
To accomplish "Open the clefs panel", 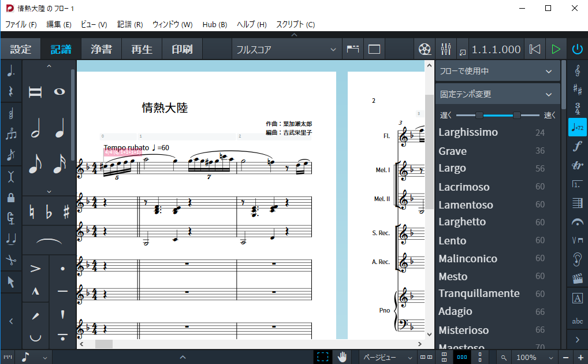I will [x=578, y=70].
